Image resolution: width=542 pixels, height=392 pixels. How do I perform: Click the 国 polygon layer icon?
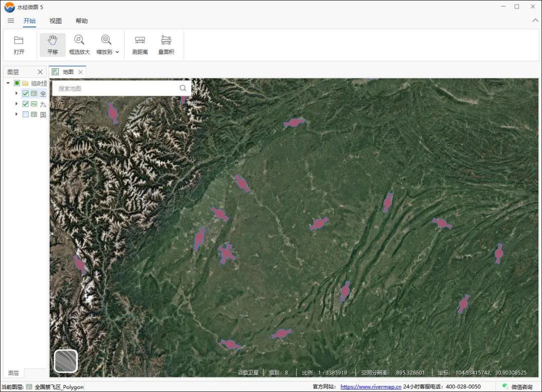pos(34,114)
